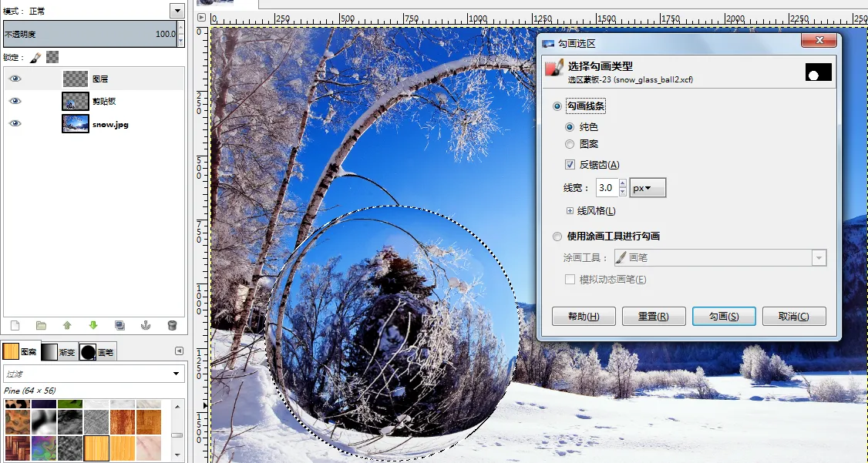Pick the orange parquet pattern swatch
Image resolution: width=868 pixels, height=463 pixels.
pos(148,422)
